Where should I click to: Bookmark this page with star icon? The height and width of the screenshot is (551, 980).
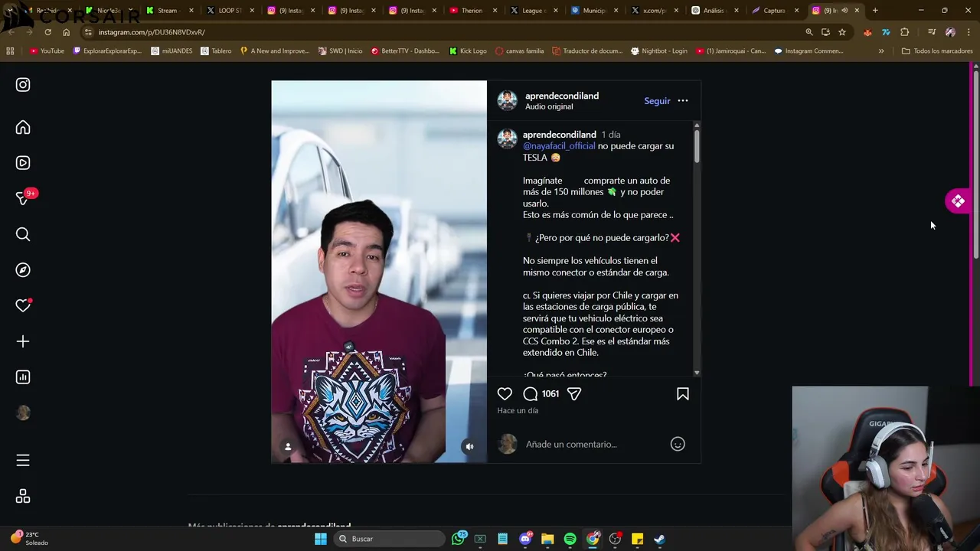(x=842, y=32)
